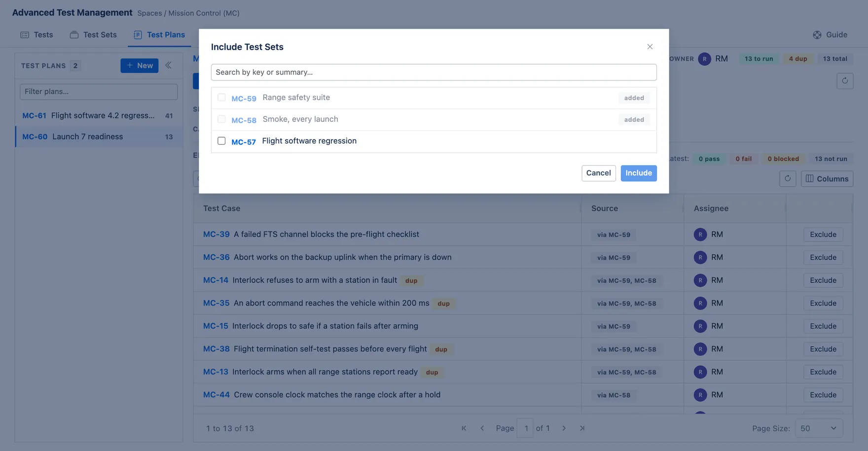Select plan MC-61 Flight software 4.2 regression
Screen dimensions: 868x451
99,115
